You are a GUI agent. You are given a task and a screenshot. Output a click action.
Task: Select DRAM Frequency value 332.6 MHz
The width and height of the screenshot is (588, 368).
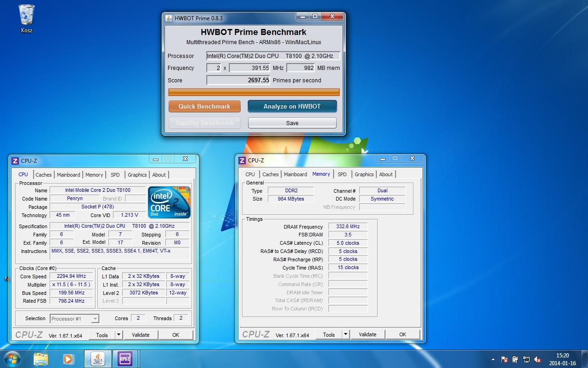pyautogui.click(x=348, y=227)
